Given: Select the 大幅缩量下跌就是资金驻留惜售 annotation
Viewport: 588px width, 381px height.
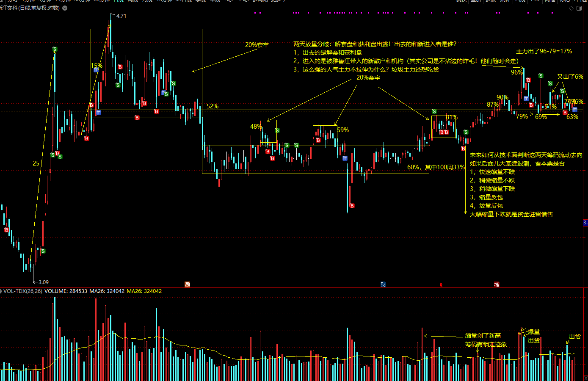Looking at the screenshot, I should coord(511,214).
